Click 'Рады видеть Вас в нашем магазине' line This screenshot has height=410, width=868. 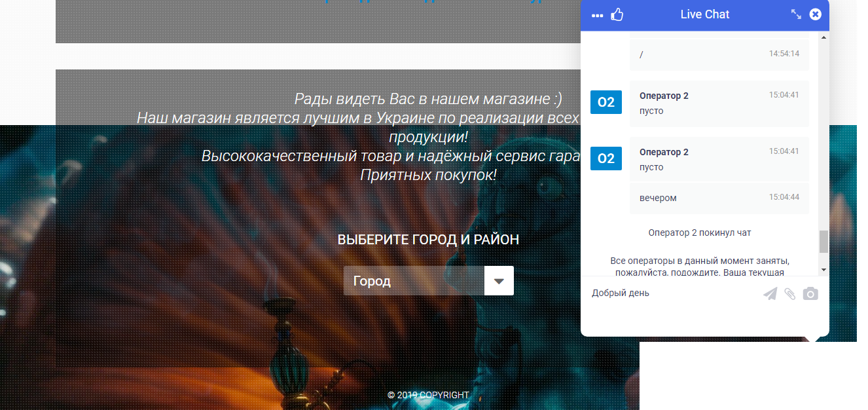[428, 100]
